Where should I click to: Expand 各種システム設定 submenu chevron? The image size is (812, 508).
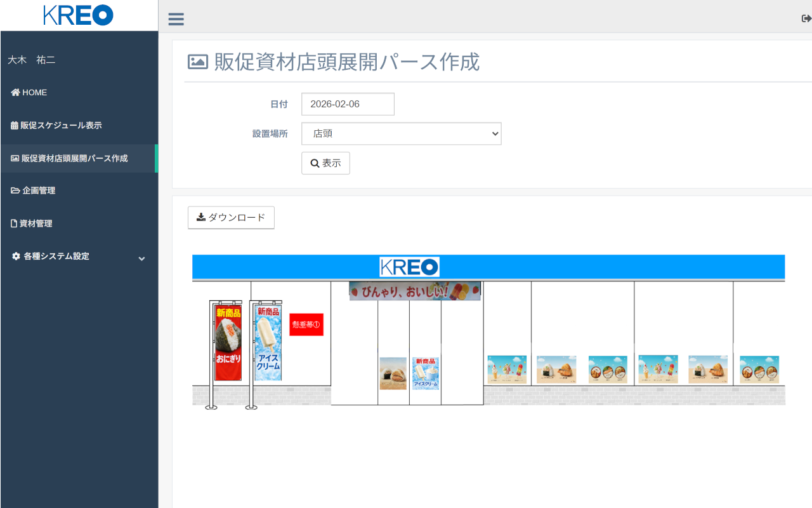click(x=141, y=258)
